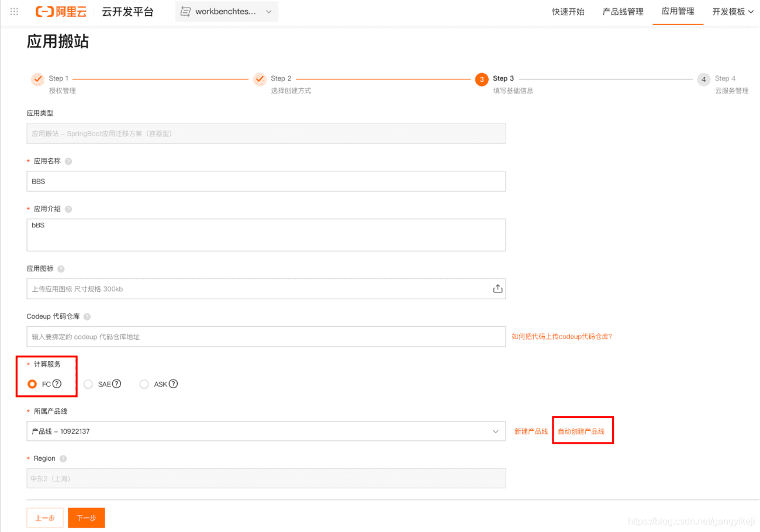Click the Step 4 number circle
This screenshot has height=532, width=760.
704,80
